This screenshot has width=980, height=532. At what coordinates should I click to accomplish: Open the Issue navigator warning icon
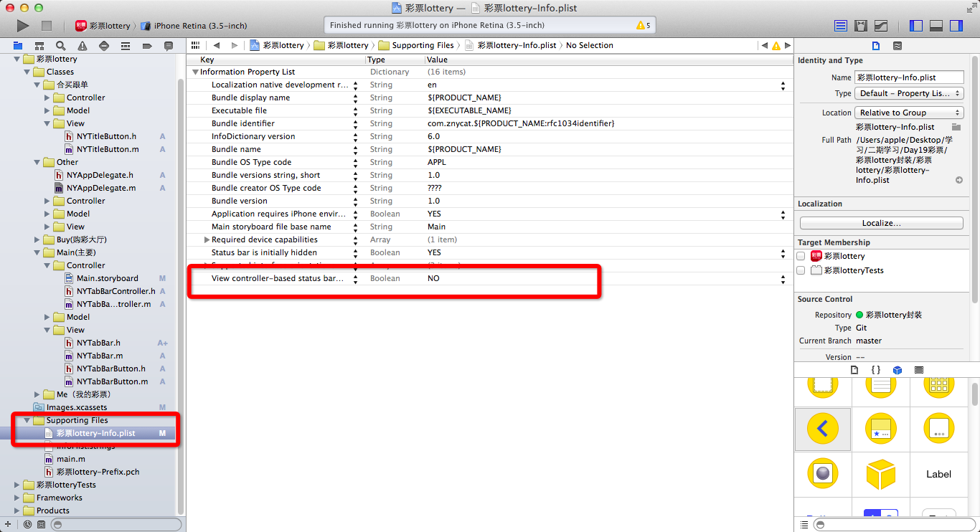pos(83,45)
